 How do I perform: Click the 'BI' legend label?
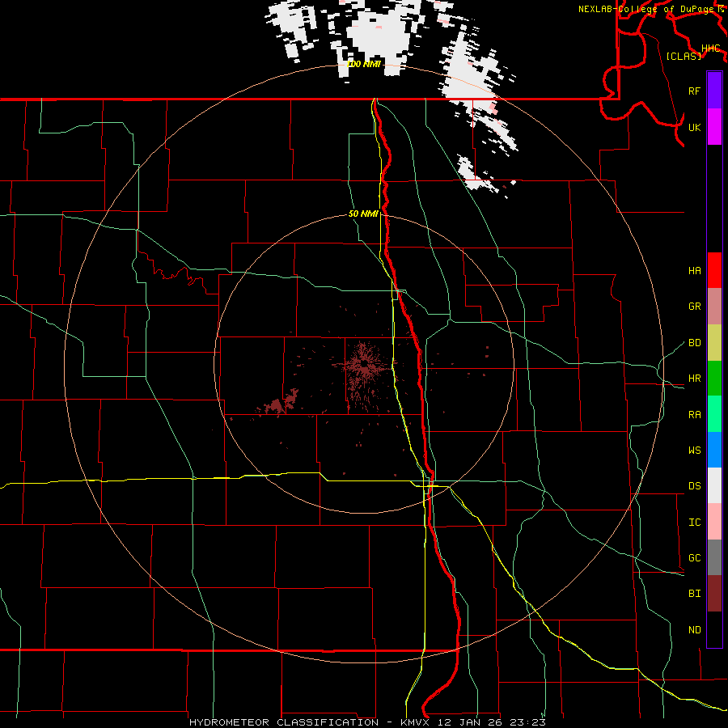coord(694,594)
